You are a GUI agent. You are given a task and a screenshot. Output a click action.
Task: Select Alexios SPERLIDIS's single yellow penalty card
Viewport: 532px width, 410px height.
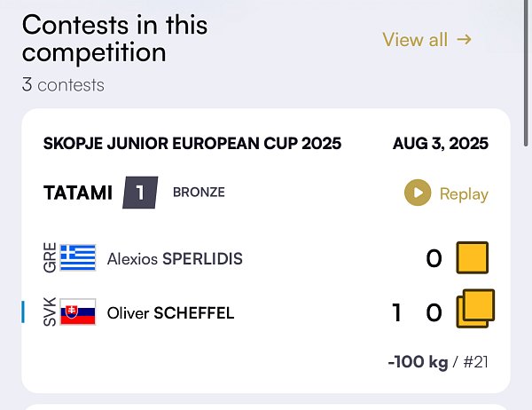(473, 257)
